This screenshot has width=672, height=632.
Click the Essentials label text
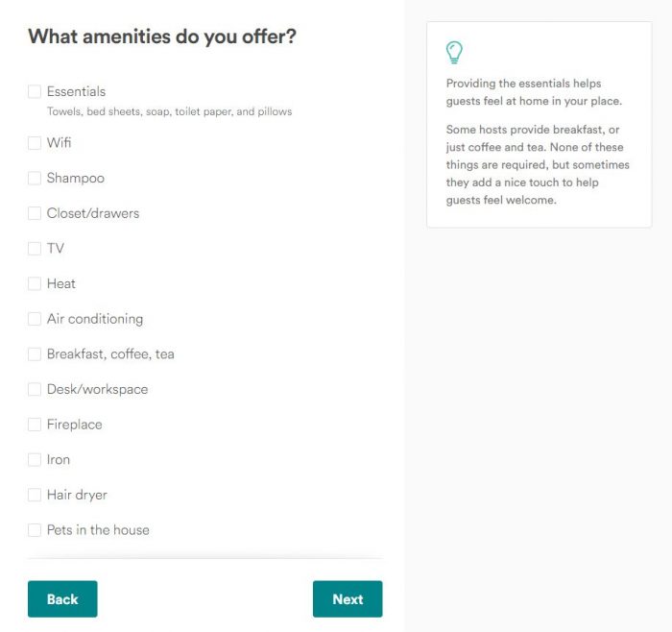coord(76,91)
